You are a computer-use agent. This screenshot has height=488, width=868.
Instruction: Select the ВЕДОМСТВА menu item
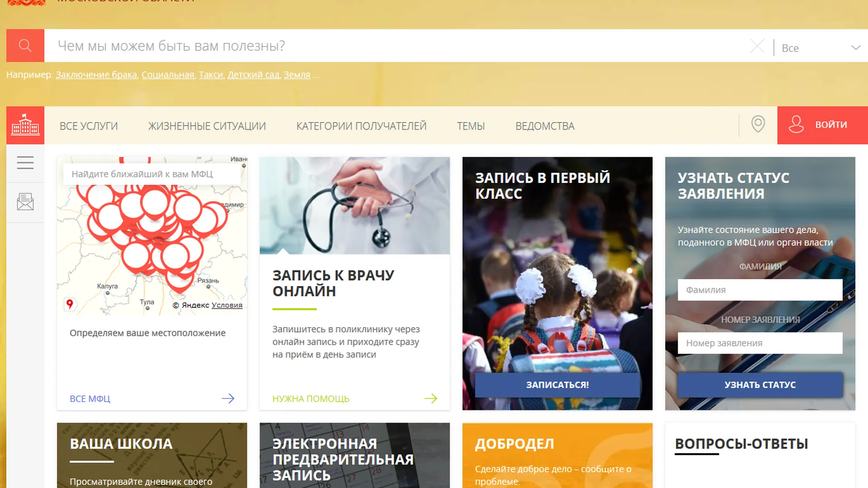545,126
